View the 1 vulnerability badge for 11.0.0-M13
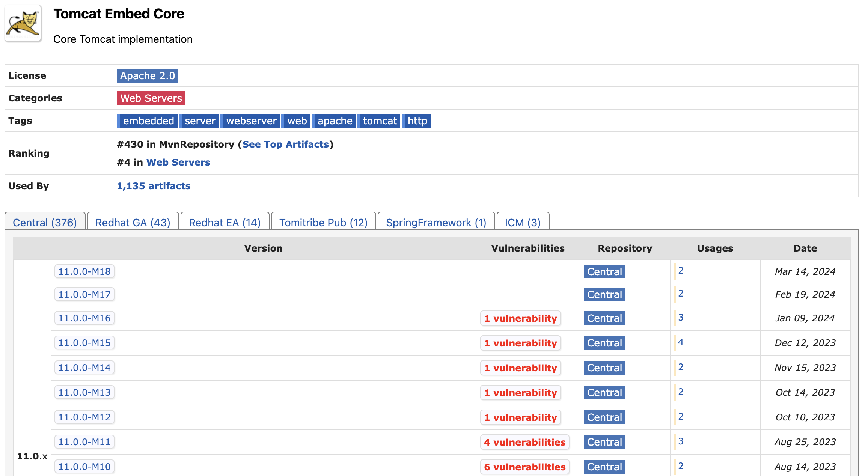 [x=520, y=393]
